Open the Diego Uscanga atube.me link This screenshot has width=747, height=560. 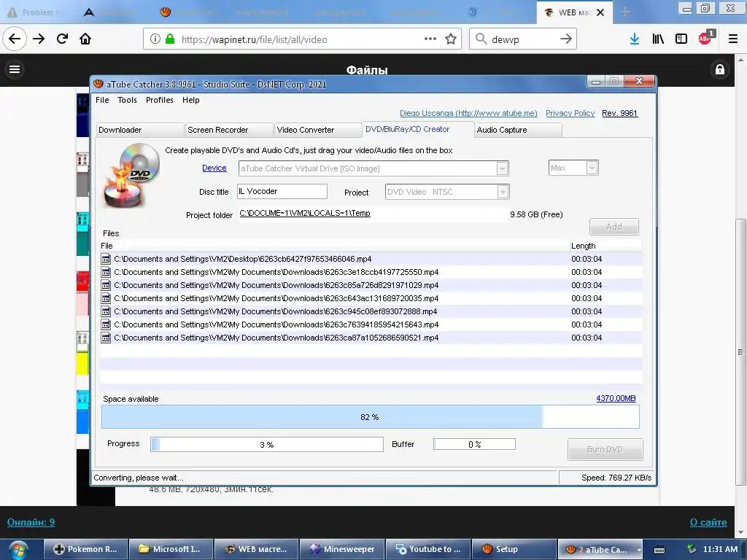(x=468, y=113)
